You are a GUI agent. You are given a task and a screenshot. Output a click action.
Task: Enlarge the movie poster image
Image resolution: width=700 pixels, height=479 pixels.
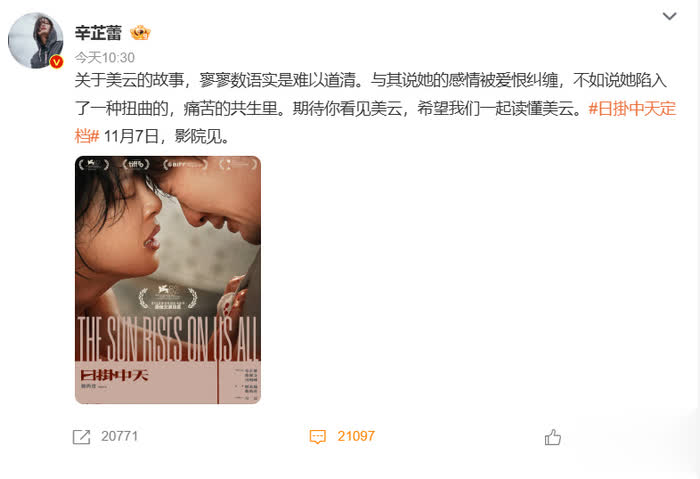coord(168,280)
